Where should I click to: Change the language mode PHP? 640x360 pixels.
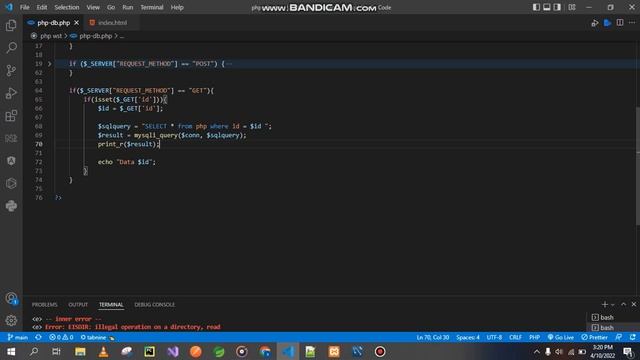534,338
